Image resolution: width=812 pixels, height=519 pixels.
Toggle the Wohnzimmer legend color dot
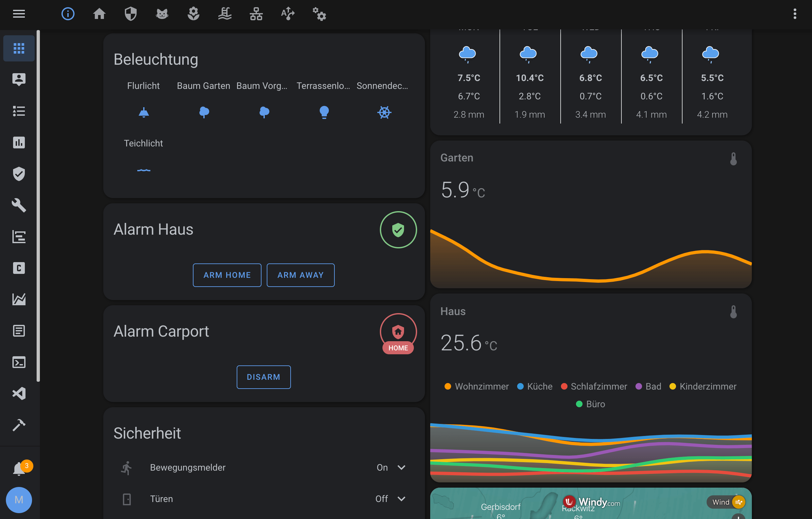[x=448, y=386]
